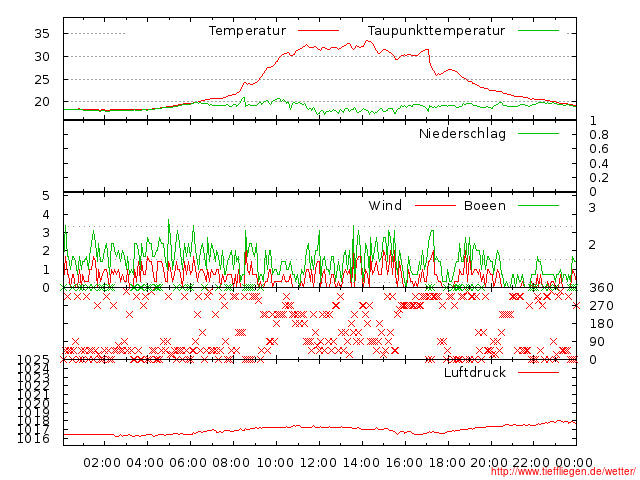Screen dimensions: 640x480
Task: Click the 18:00 time axis label
Action: (447, 462)
